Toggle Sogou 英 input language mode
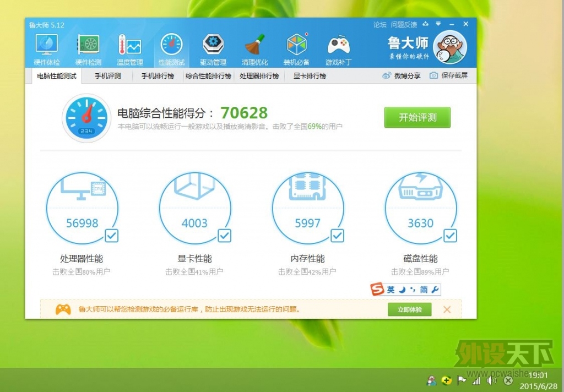The image size is (564, 392). pyautogui.click(x=391, y=290)
